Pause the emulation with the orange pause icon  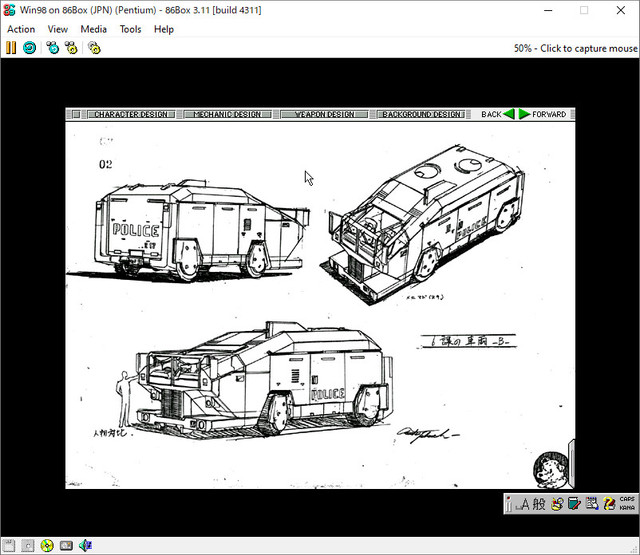pos(11,48)
